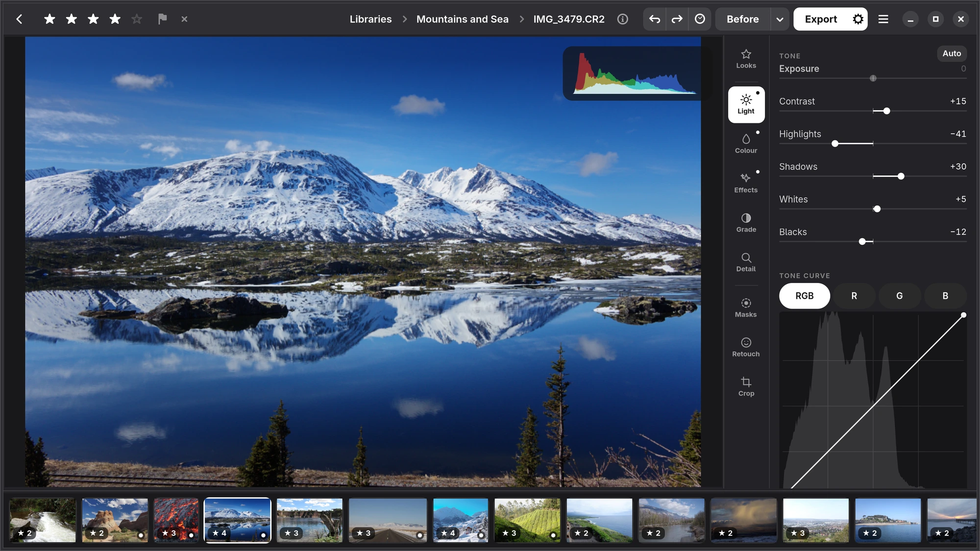Open the Effects panel
This screenshot has width=980, height=551.
click(746, 183)
